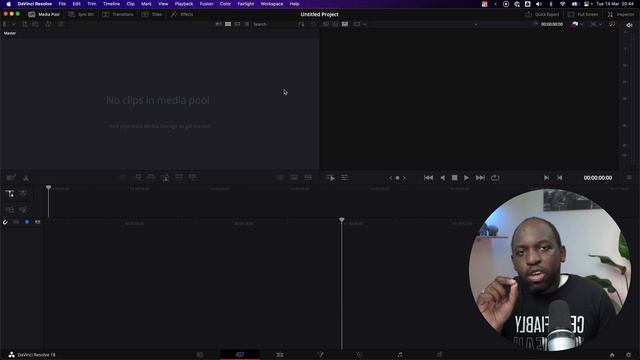Image resolution: width=640 pixels, height=360 pixels.
Task: Stop playback in the viewer
Action: tap(454, 178)
